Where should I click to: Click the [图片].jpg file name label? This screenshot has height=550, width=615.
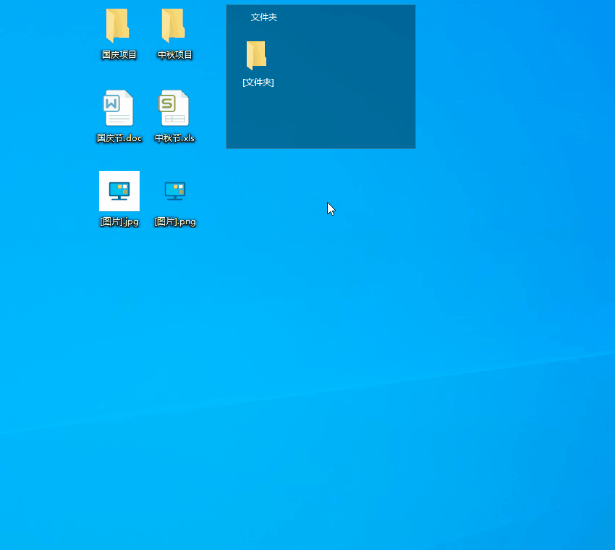pyautogui.click(x=119, y=221)
